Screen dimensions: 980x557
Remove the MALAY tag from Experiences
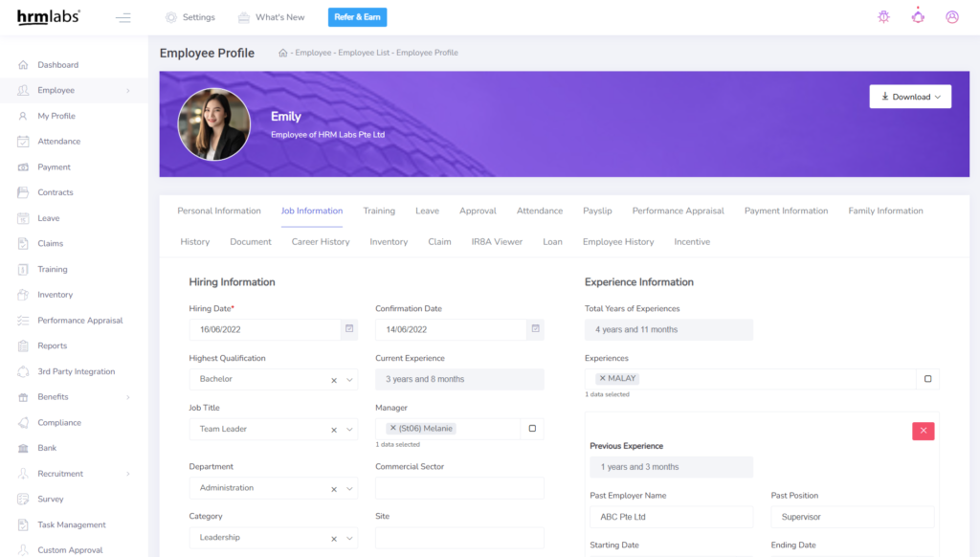click(x=601, y=379)
